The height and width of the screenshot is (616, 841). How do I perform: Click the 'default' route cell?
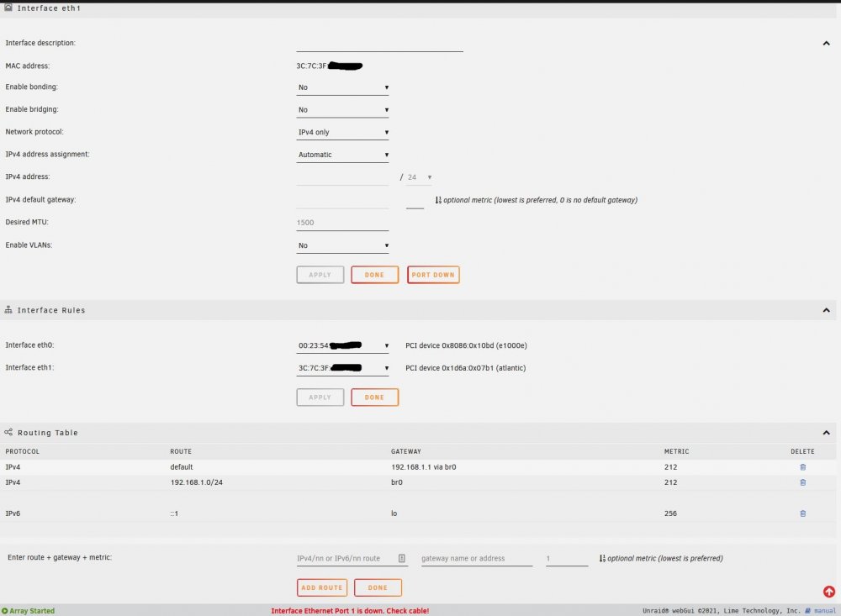[182, 467]
